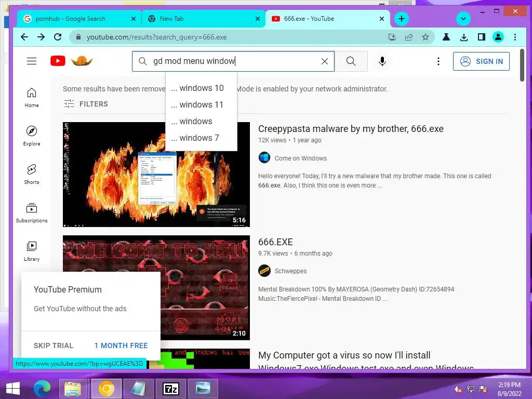Open a new browser tab
The width and height of the screenshot is (532, 399).
coord(402,19)
